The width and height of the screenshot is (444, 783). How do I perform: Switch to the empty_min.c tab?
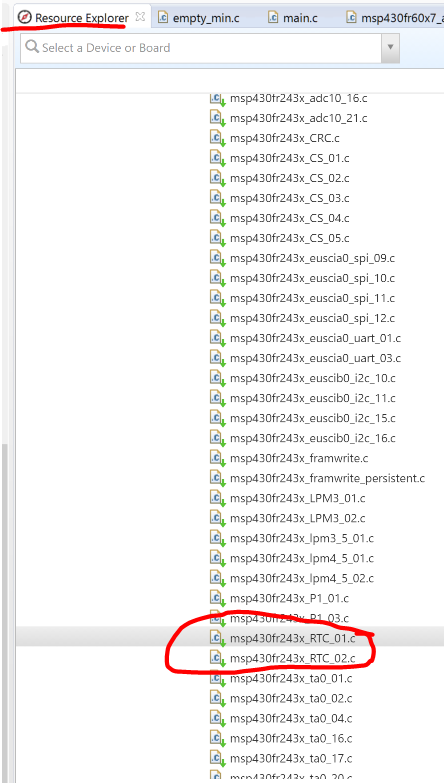pyautogui.click(x=198, y=18)
